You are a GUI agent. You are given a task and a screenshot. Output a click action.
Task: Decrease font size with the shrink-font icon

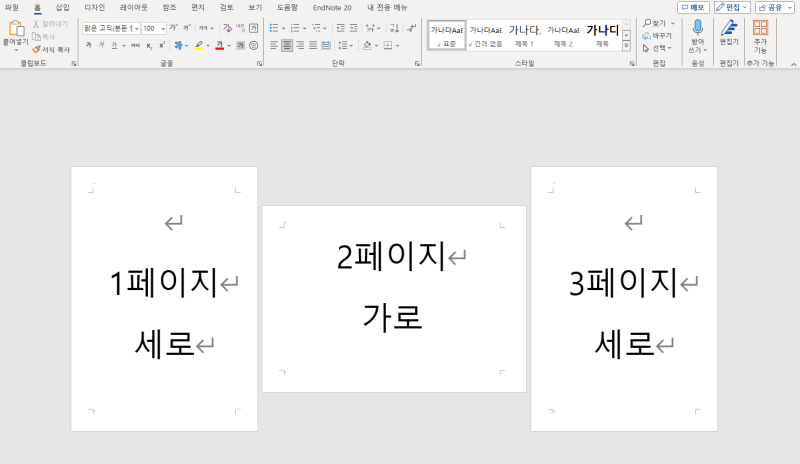pyautogui.click(x=187, y=28)
